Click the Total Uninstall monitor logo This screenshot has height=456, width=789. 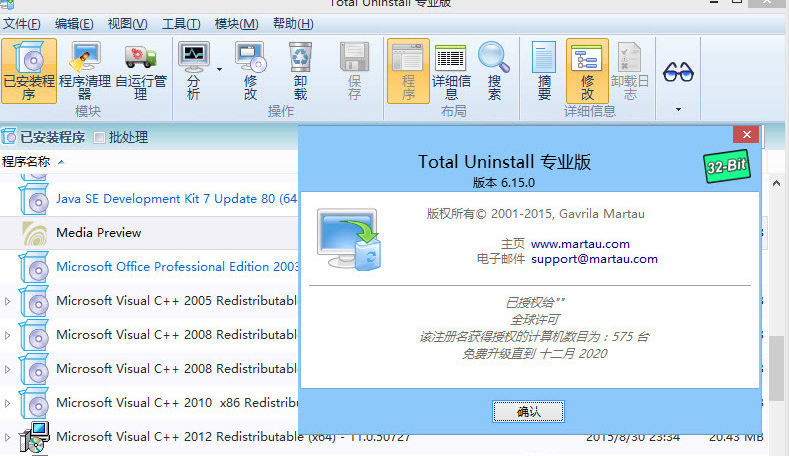click(x=349, y=240)
